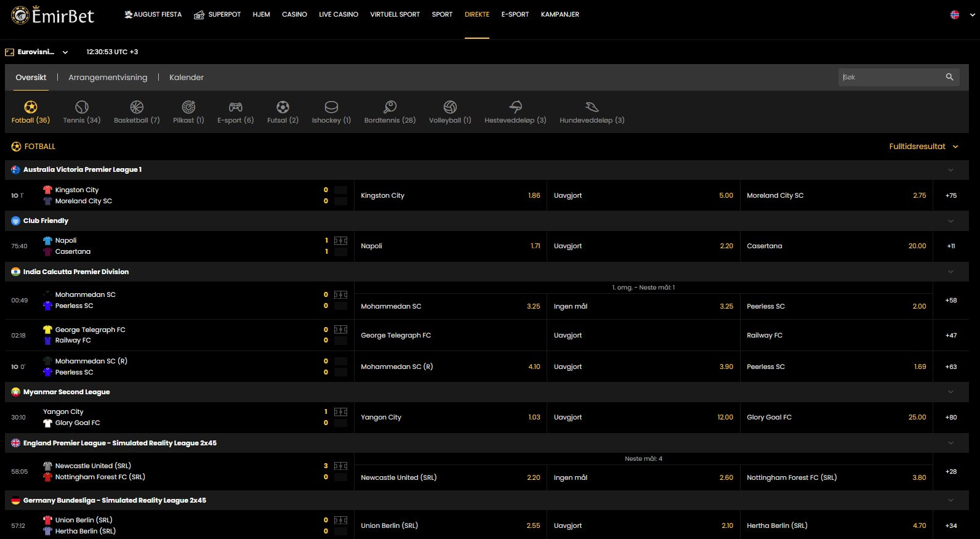The height and width of the screenshot is (539, 980).
Task: Open +80 more markets for Yangon City
Action: click(x=951, y=418)
